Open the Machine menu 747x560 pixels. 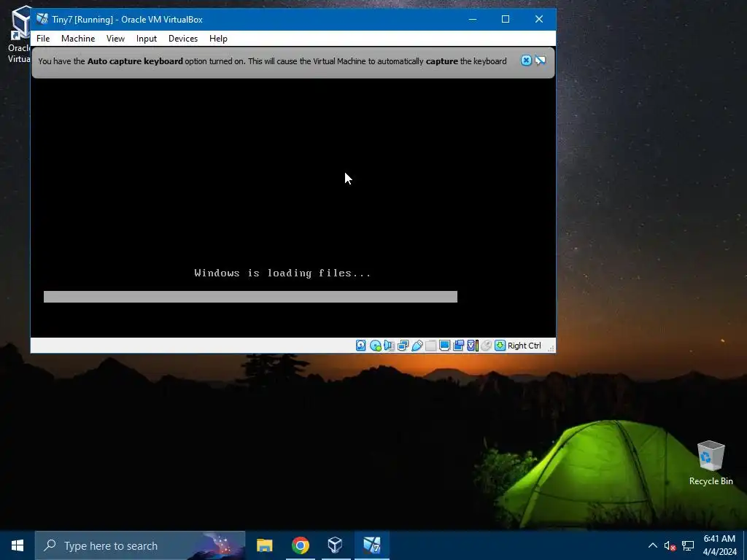(78, 39)
